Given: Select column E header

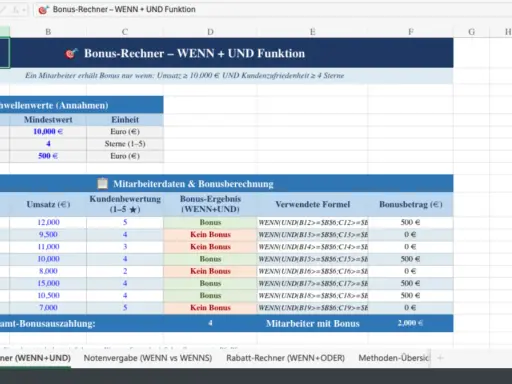Looking at the screenshot, I should (x=312, y=32).
